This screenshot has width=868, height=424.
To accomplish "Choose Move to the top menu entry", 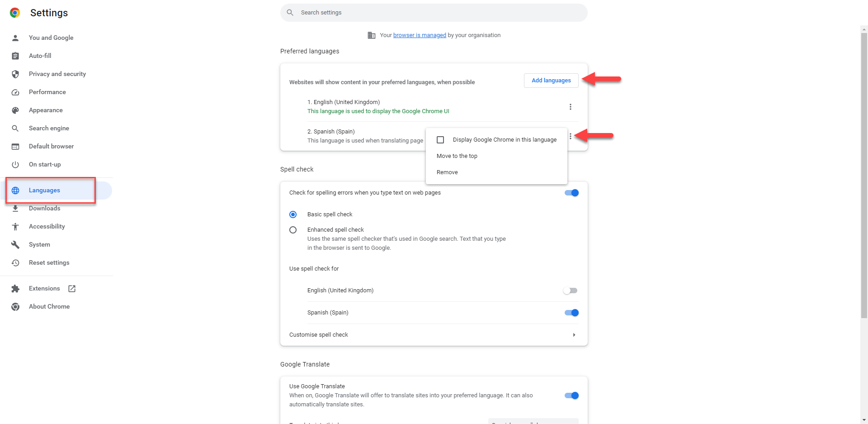I will coord(457,156).
